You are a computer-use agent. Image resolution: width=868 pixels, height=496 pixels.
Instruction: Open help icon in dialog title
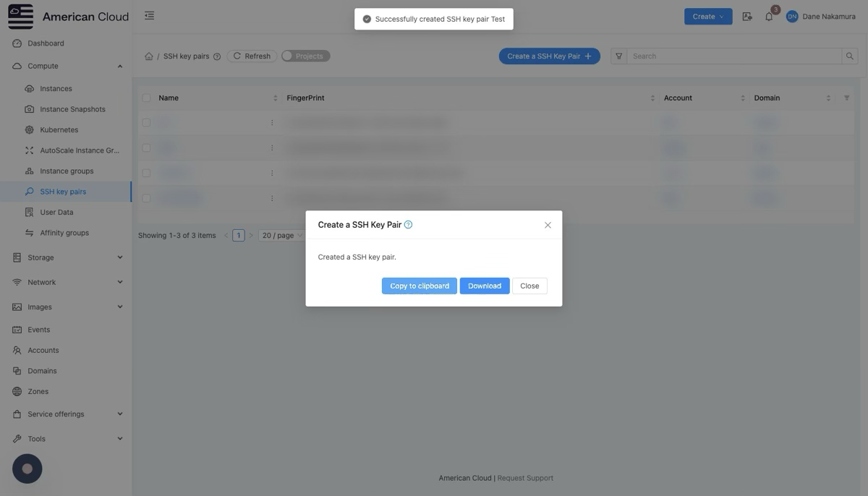(x=409, y=225)
